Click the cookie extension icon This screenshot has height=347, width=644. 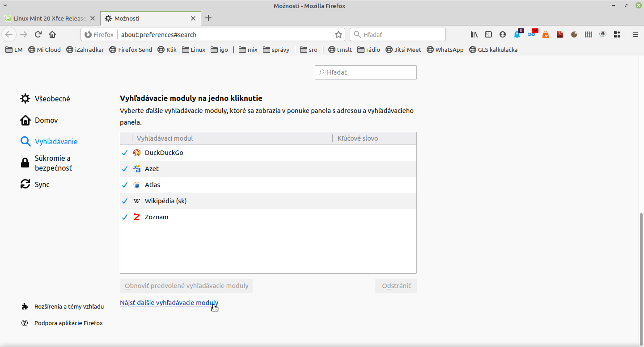click(x=574, y=34)
